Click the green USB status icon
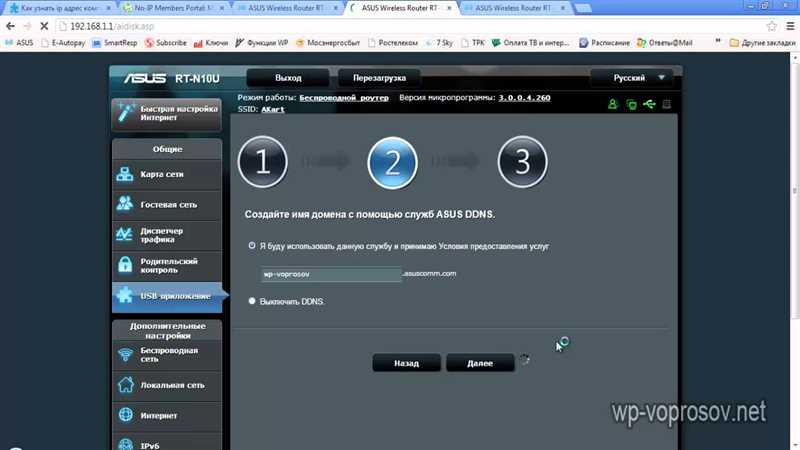Screen dimensions: 800x450 click(649, 105)
